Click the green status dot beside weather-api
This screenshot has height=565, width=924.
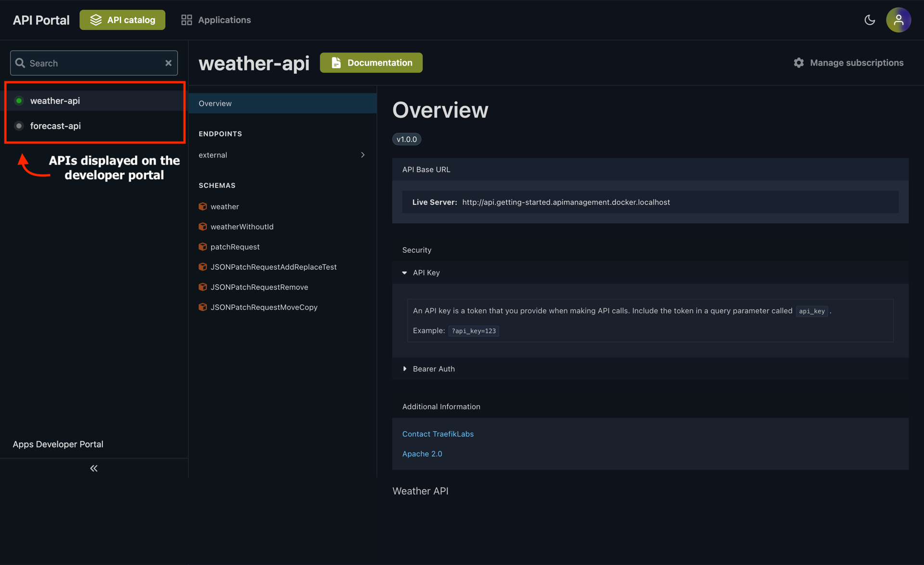pyautogui.click(x=19, y=101)
